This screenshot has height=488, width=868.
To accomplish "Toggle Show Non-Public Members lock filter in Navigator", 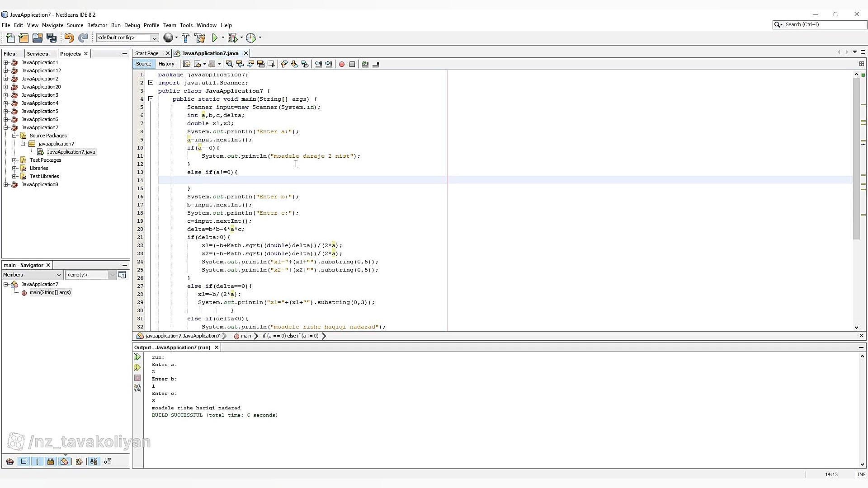I will click(x=51, y=461).
